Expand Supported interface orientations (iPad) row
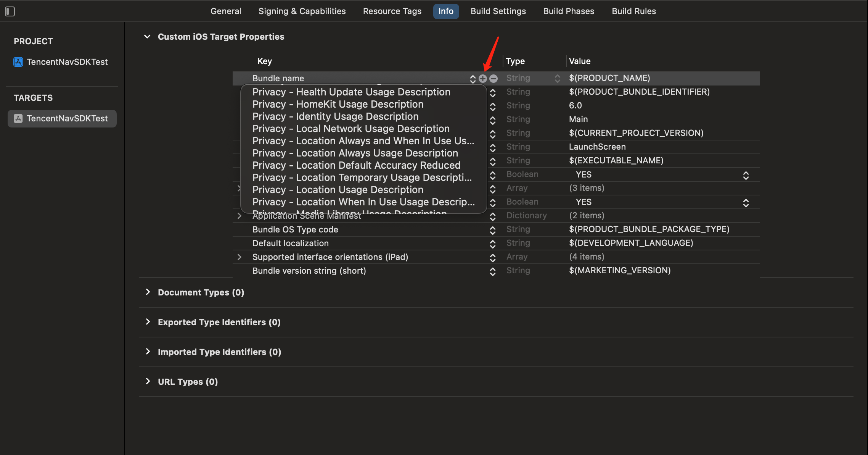This screenshot has width=868, height=455. 239,257
